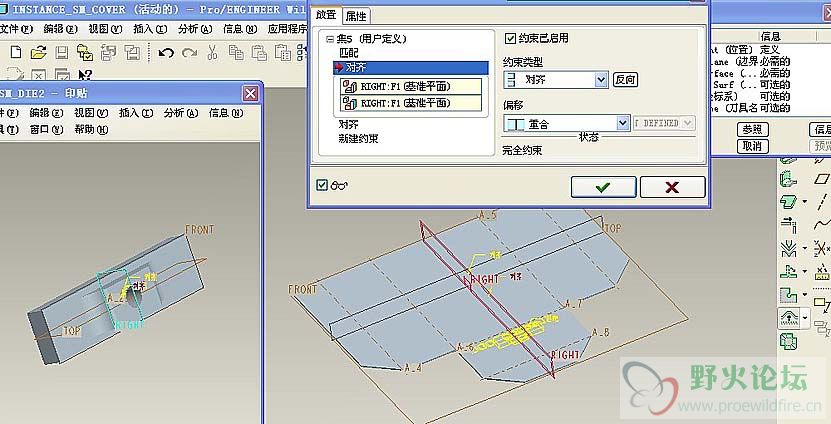Open 插入 menu in SM_DIE2 window

coord(136,112)
